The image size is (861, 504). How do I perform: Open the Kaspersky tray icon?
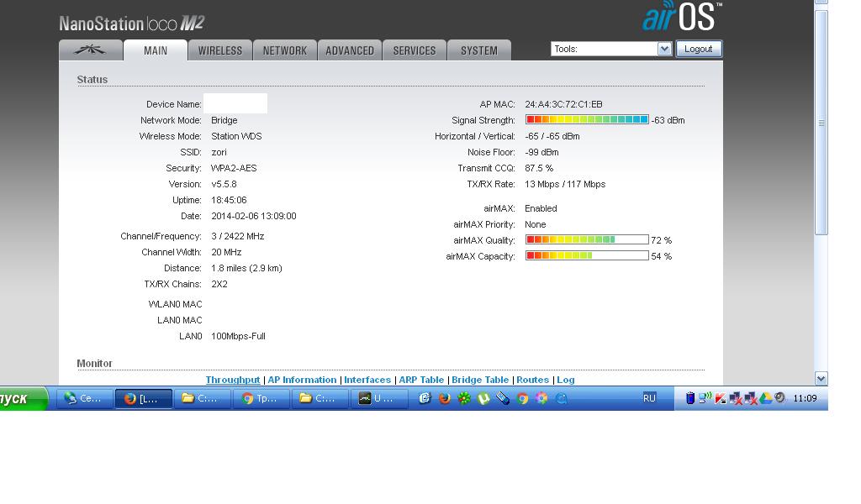(x=721, y=398)
